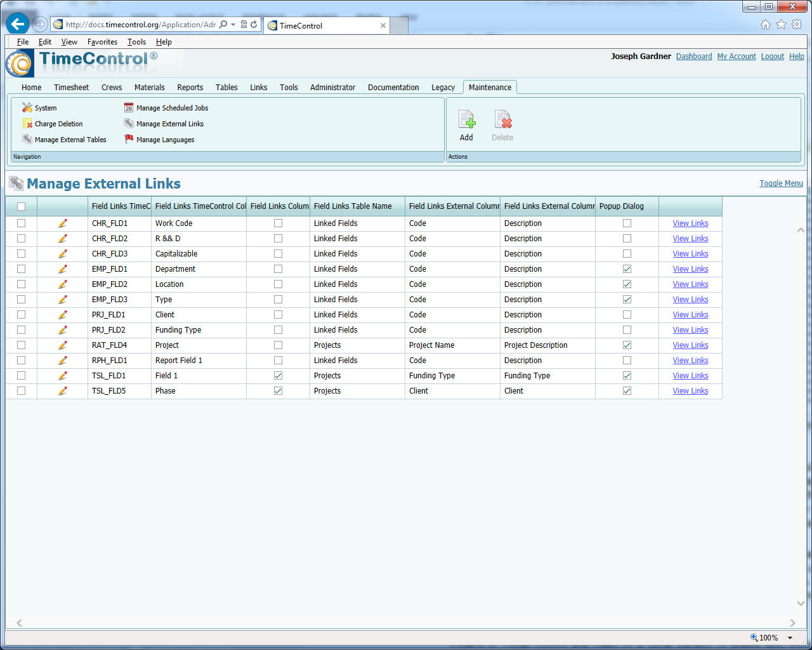Edit the TSL_FLD5 row pencil icon

click(62, 391)
